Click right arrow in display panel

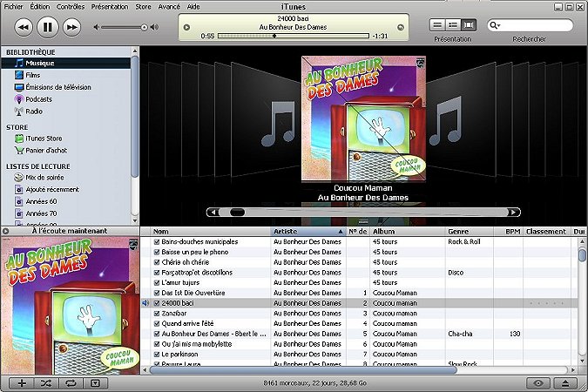coord(401,27)
